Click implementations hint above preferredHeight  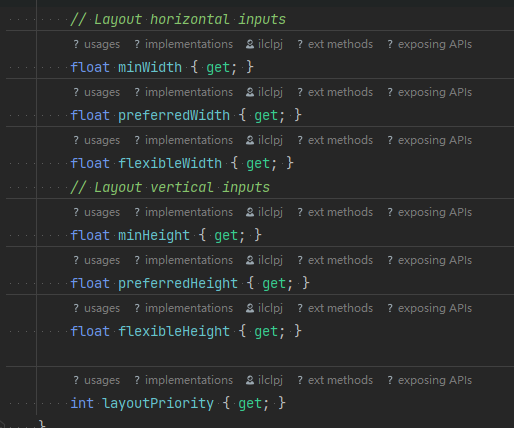184,260
